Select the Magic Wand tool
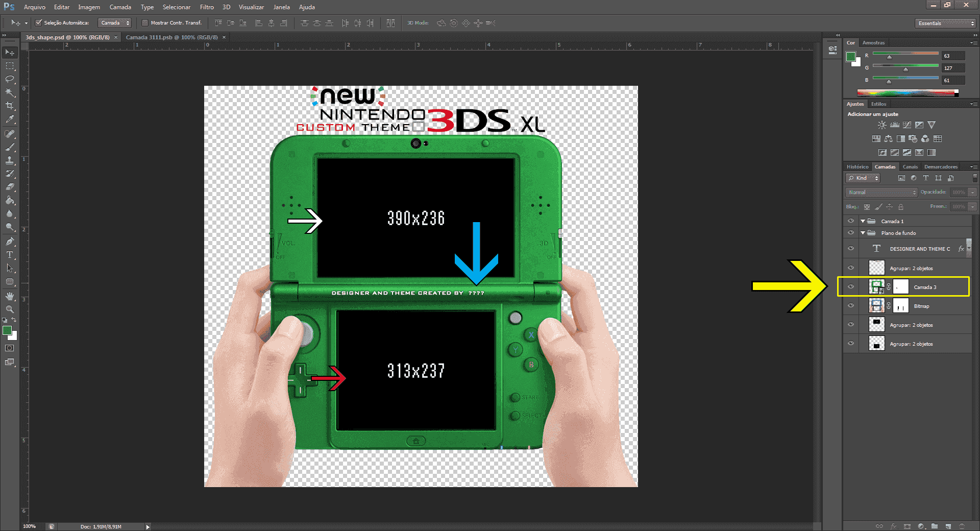Image resolution: width=980 pixels, height=531 pixels. (10, 92)
